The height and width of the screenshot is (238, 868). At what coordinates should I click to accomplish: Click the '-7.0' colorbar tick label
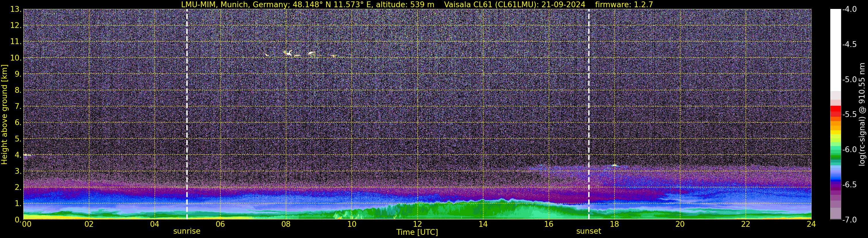(x=849, y=220)
